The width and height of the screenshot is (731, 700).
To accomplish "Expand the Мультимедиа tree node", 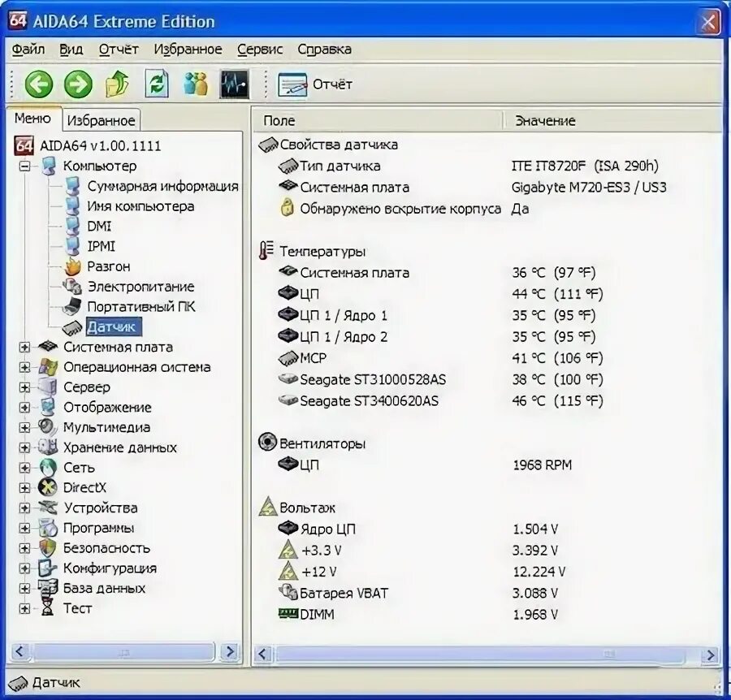I will (24, 427).
